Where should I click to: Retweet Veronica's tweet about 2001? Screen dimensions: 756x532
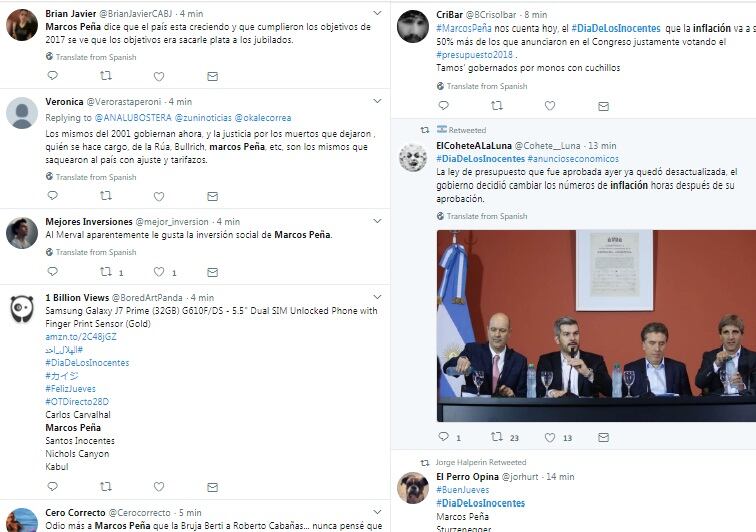point(106,196)
